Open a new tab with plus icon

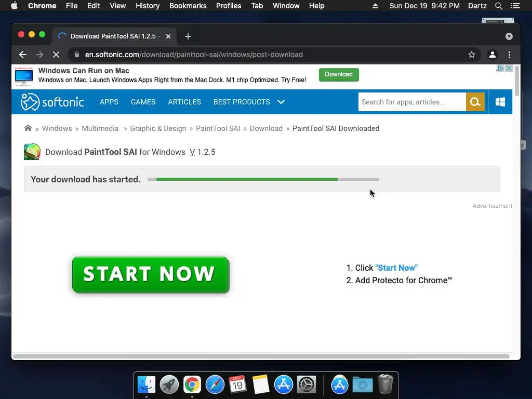(188, 36)
